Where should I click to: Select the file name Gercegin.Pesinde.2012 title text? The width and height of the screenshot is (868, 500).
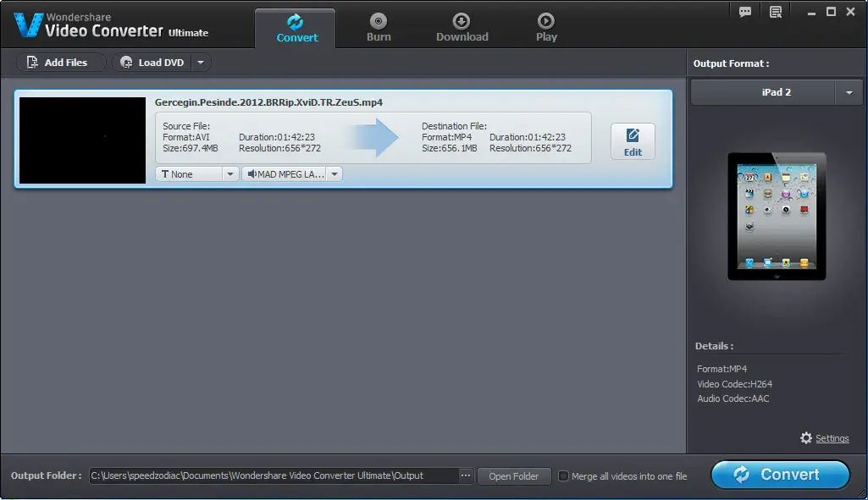coord(268,102)
